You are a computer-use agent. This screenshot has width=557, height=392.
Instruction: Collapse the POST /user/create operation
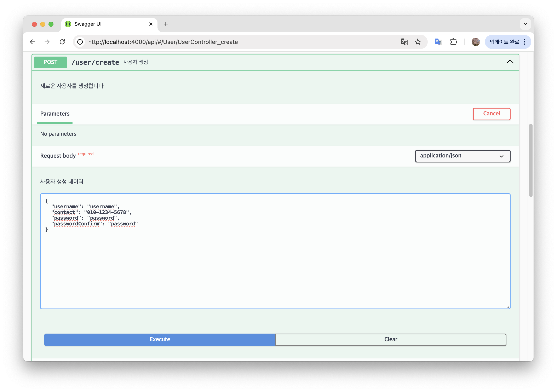[x=510, y=62]
